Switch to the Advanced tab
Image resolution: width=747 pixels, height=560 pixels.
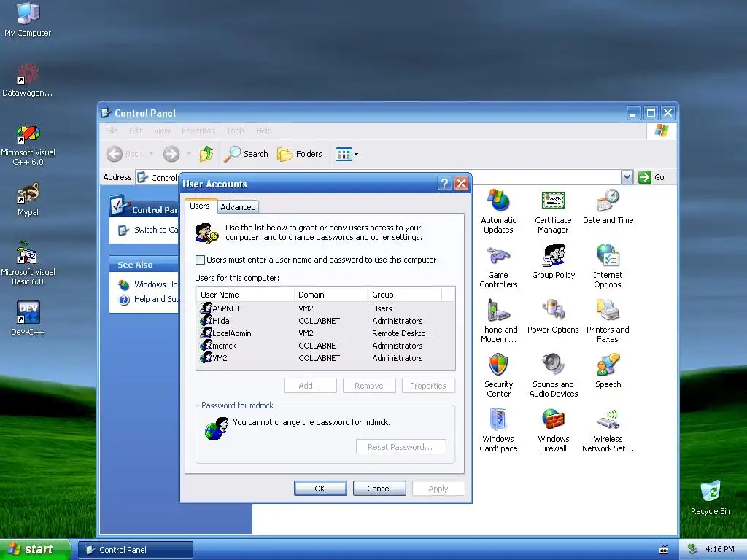point(239,206)
